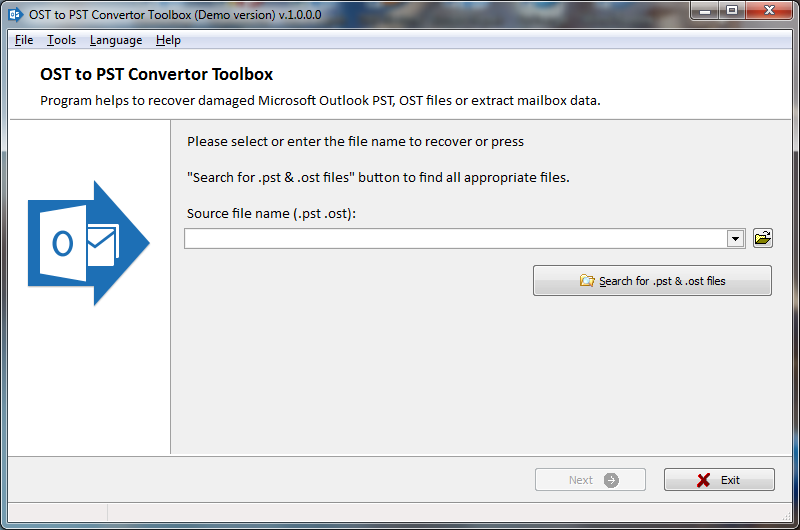This screenshot has height=530, width=800.
Task: Click the window resize grip in status bar
Action: [786, 516]
